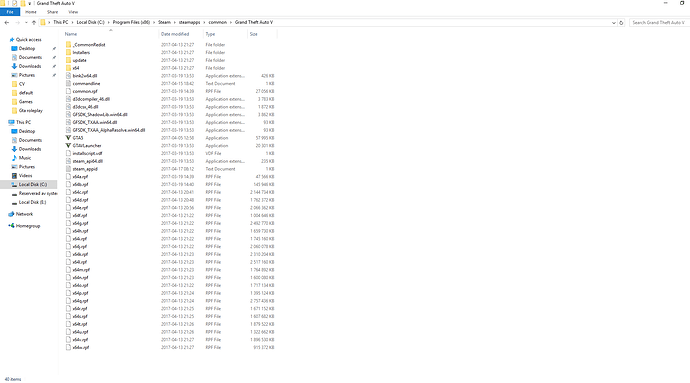Select Quick access in navigation pane

[x=28, y=40]
